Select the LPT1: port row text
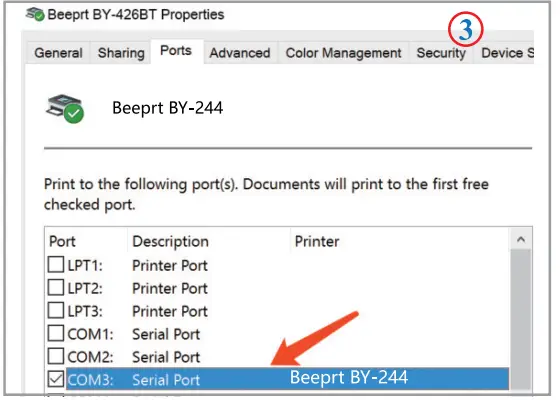This screenshot has height=400, width=560. click(85, 266)
